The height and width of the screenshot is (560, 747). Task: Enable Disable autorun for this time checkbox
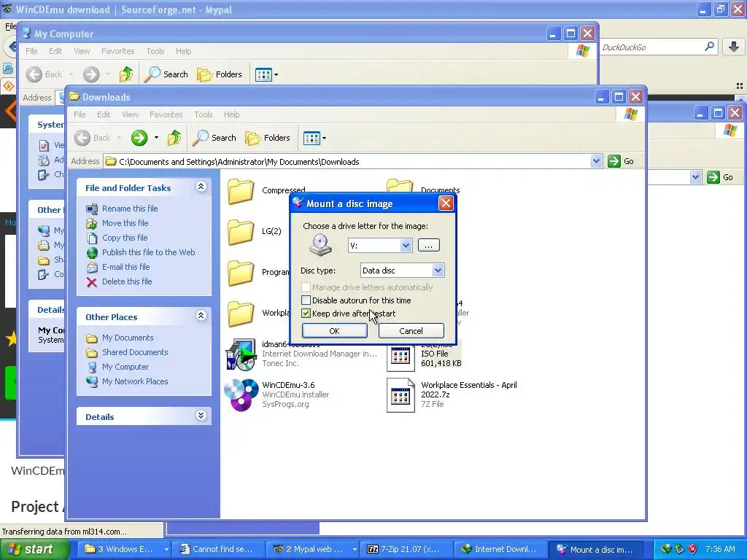(306, 300)
